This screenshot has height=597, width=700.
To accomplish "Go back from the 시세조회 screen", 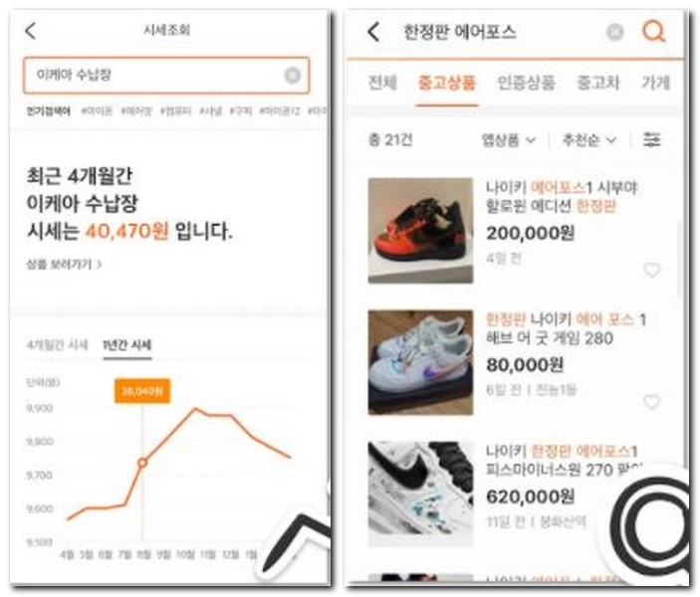I will 30,31.
